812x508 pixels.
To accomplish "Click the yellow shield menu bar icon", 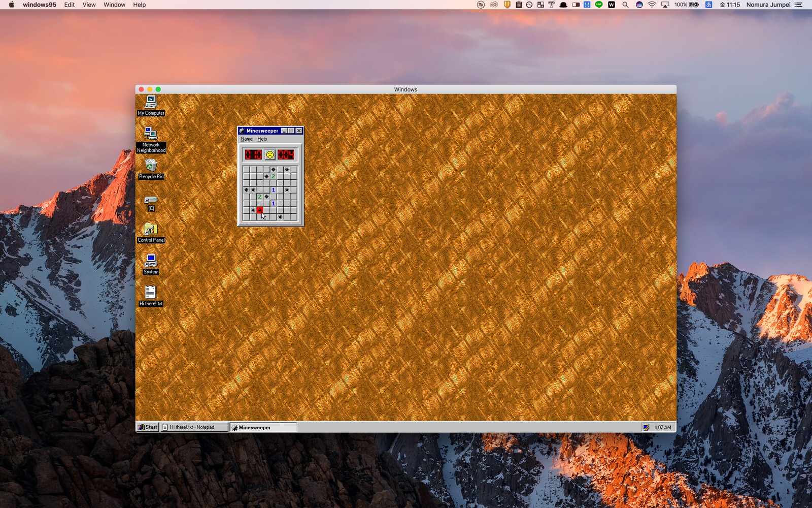I will 507,5.
